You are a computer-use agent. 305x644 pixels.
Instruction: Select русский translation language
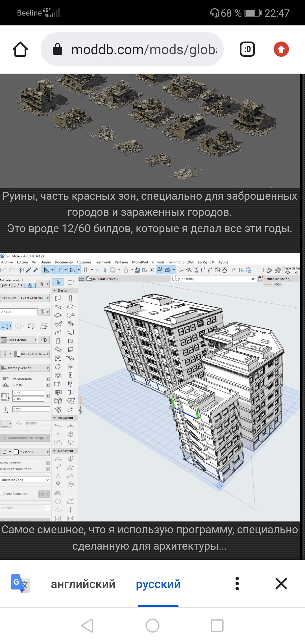click(158, 584)
